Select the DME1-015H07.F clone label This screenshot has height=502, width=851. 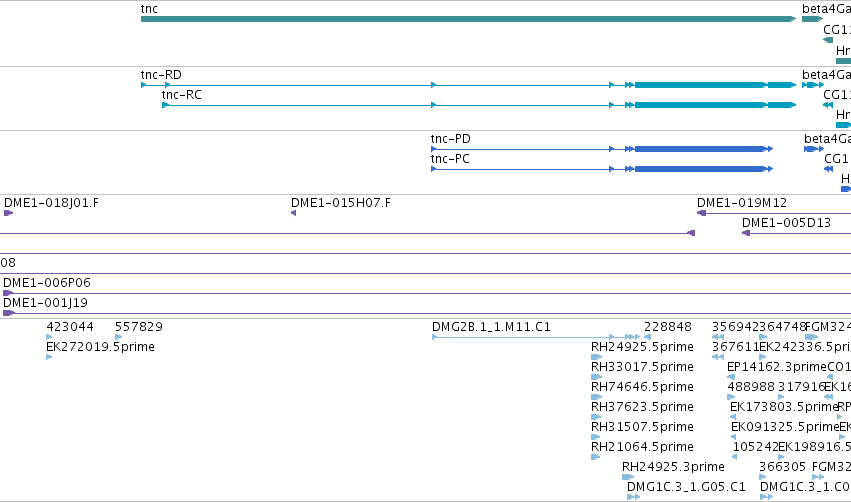341,203
